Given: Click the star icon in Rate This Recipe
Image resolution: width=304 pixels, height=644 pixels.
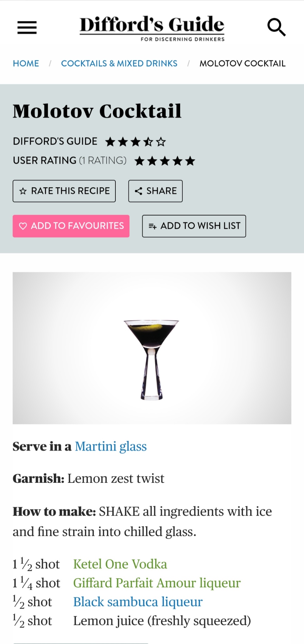Looking at the screenshot, I should [23, 191].
